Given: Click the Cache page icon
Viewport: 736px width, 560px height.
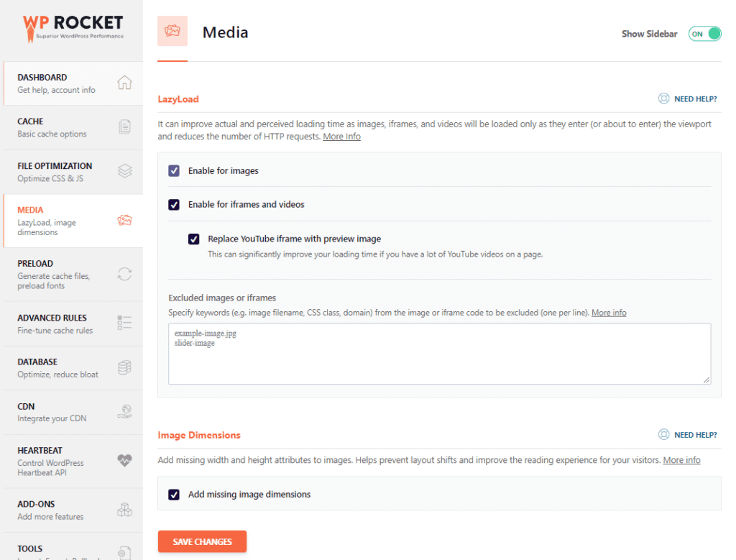Looking at the screenshot, I should click(x=123, y=127).
